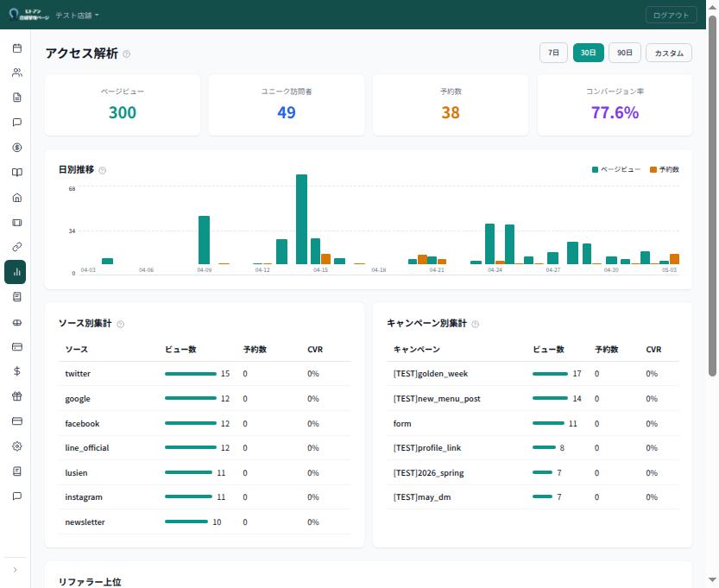Open the カスタム date range picker
719x588 pixels.
point(669,53)
